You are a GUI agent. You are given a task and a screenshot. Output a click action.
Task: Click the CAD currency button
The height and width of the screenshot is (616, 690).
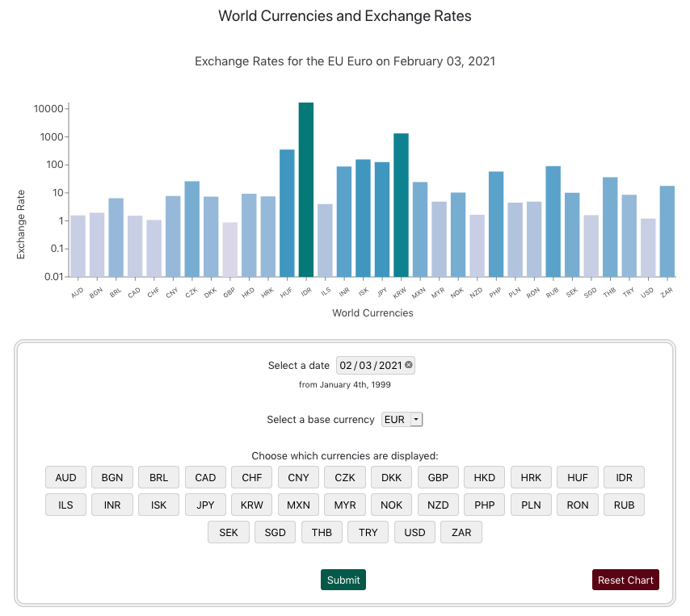pyautogui.click(x=205, y=477)
